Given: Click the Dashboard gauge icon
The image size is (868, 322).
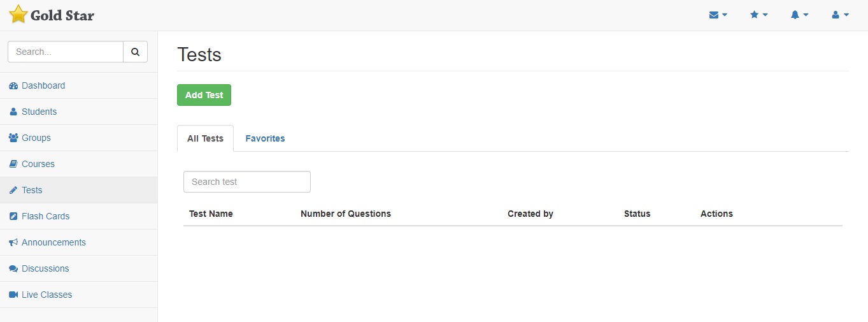Looking at the screenshot, I should tap(13, 86).
